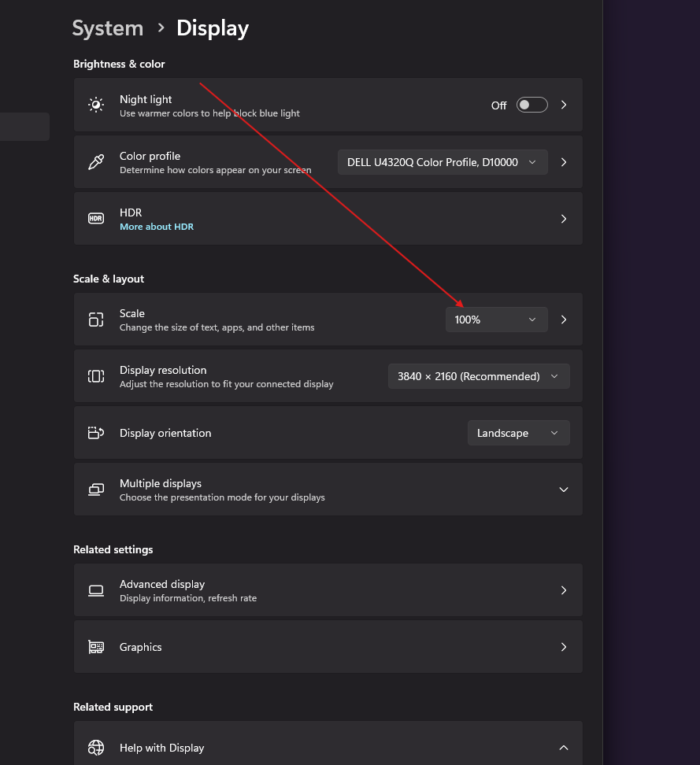Click the Display orientation rotation icon

(95, 432)
